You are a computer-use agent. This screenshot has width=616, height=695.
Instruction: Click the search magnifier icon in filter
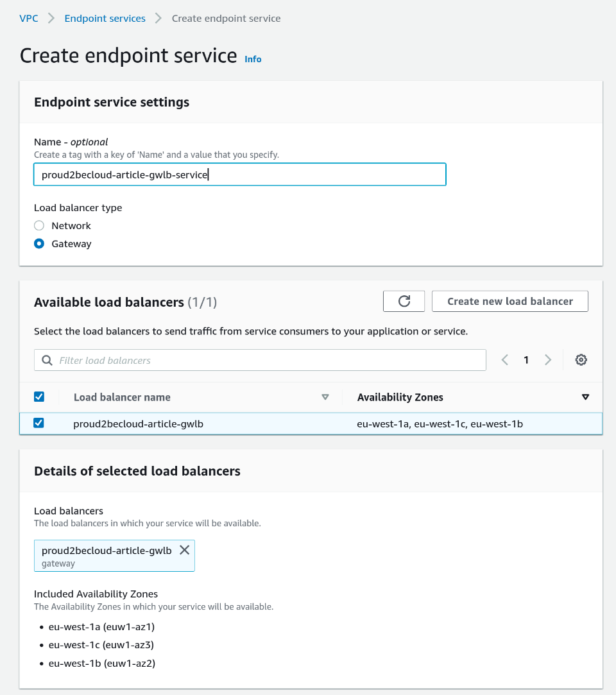pyautogui.click(x=47, y=361)
